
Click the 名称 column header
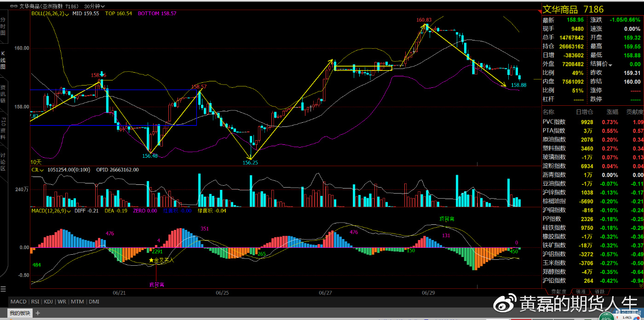coord(548,112)
